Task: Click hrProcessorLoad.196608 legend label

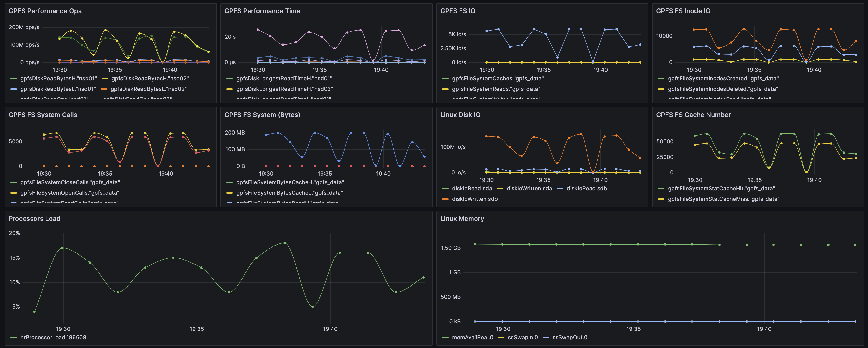Action: pos(53,338)
